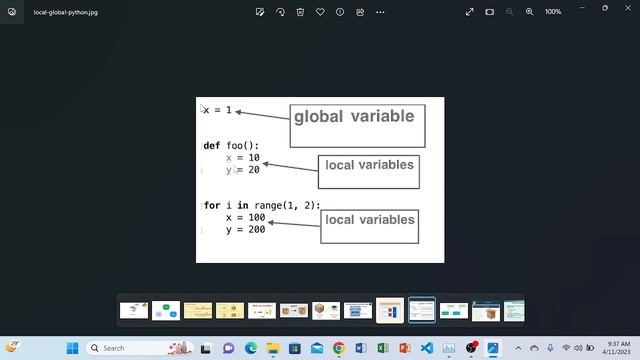Zoom out with the minus magnifier
The image size is (640, 360).
(x=509, y=12)
